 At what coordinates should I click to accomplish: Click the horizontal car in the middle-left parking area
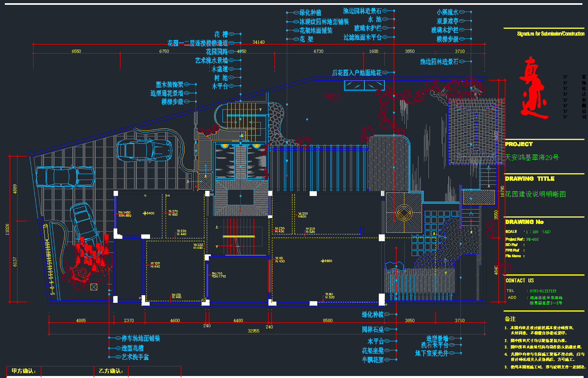click(x=65, y=177)
